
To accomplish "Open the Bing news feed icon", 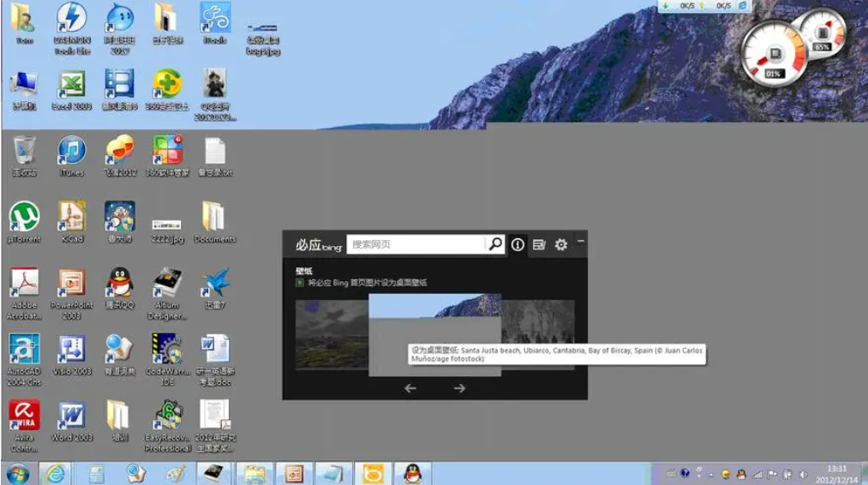I will (539, 244).
